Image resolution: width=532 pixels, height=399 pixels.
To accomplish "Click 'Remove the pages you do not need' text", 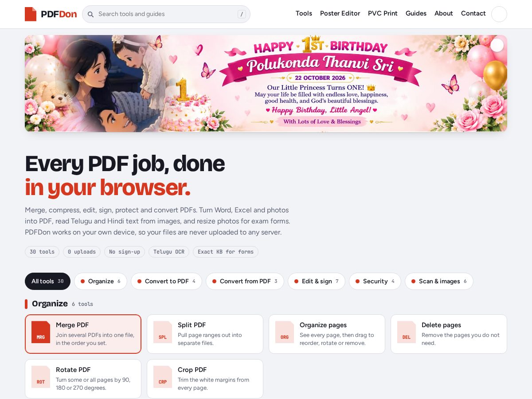I will click(x=461, y=339).
